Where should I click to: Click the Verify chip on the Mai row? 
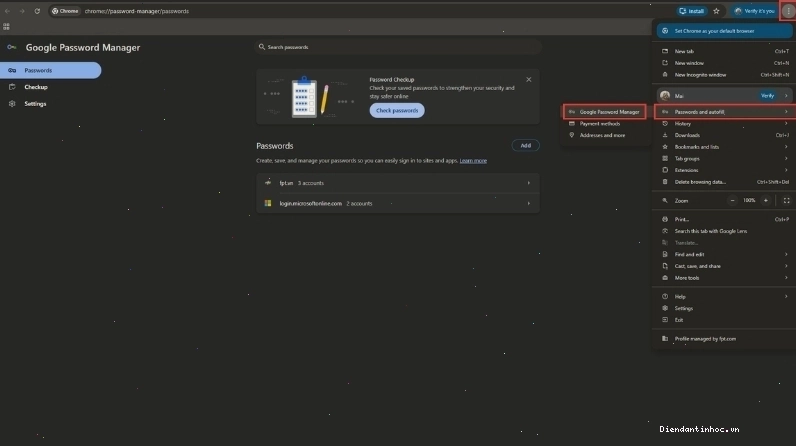click(767, 96)
